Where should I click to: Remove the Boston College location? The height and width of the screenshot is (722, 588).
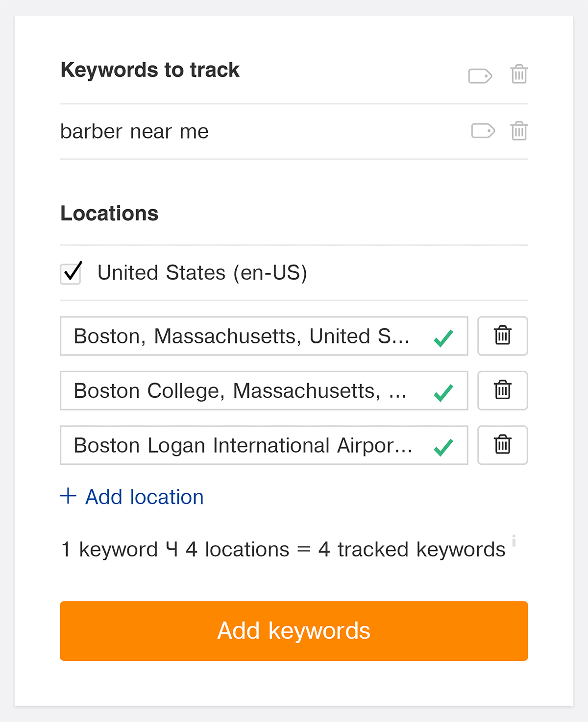coord(502,390)
